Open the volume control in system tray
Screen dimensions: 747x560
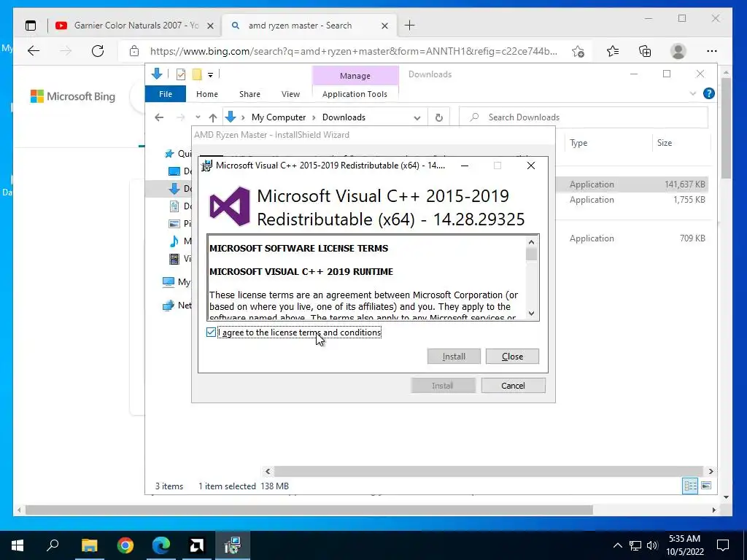652,545
